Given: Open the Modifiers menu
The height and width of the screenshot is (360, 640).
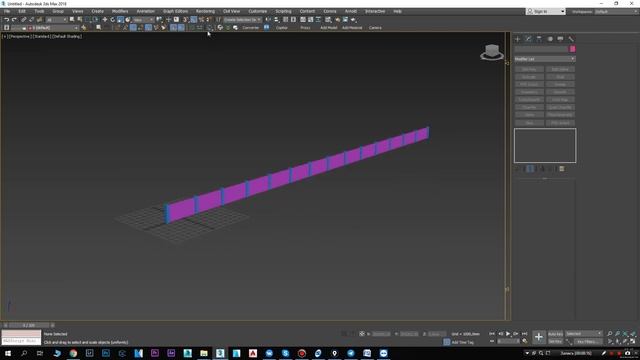Looking at the screenshot, I should point(120,11).
